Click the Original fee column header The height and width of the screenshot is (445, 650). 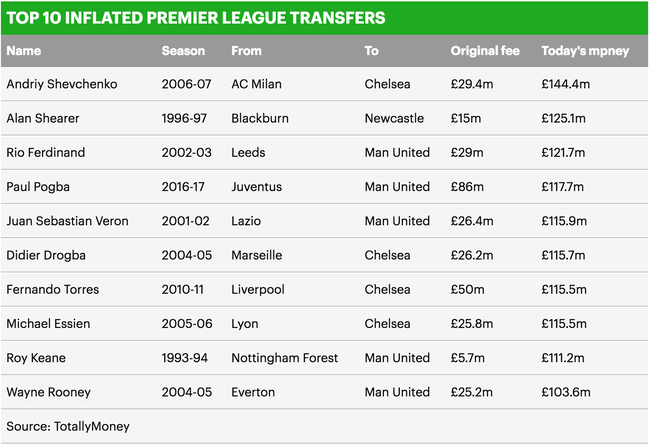click(x=485, y=51)
